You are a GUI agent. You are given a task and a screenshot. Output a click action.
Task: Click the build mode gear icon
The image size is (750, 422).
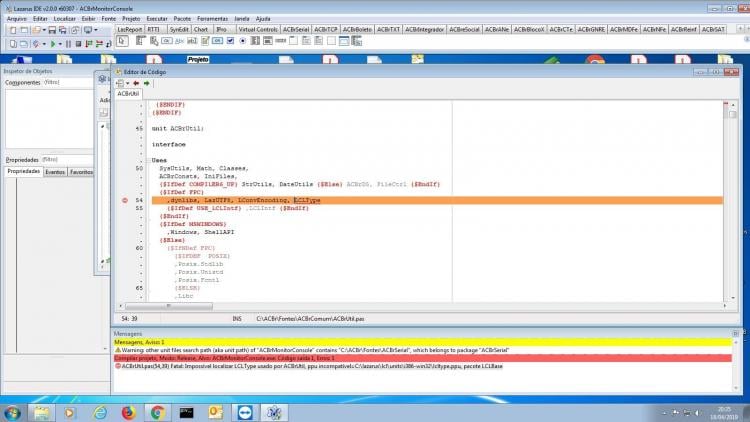(x=36, y=44)
